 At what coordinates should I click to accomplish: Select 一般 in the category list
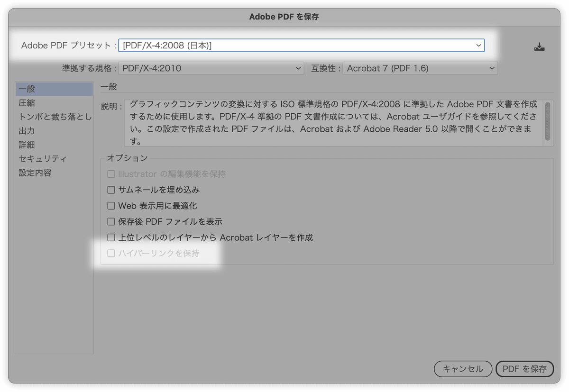click(54, 89)
